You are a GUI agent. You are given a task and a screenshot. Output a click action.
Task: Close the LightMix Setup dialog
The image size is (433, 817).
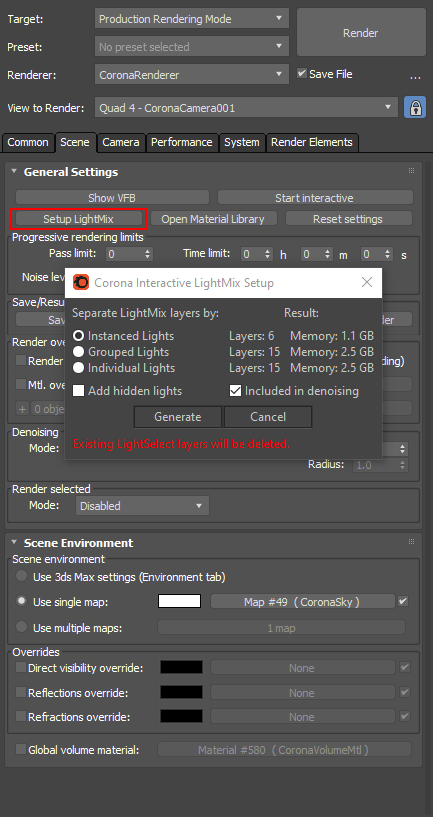tap(367, 282)
